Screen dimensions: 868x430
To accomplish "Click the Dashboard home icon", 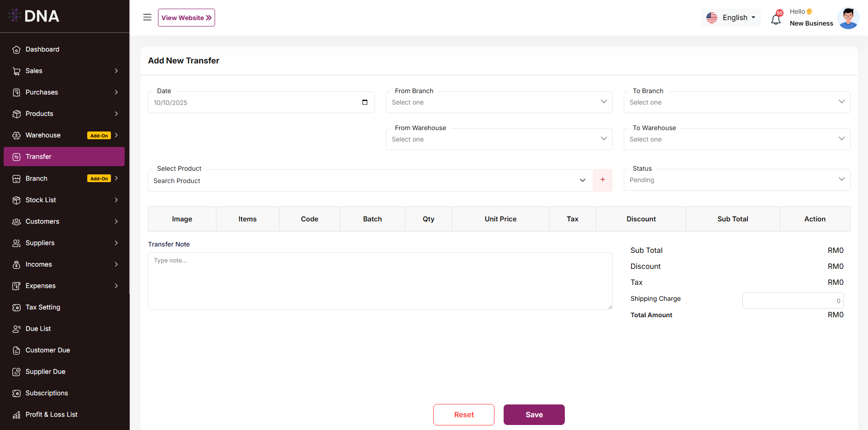I will tap(16, 49).
